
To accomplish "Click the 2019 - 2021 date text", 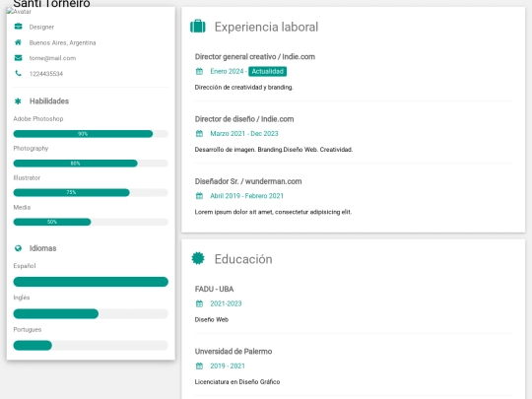I will coord(228,366).
